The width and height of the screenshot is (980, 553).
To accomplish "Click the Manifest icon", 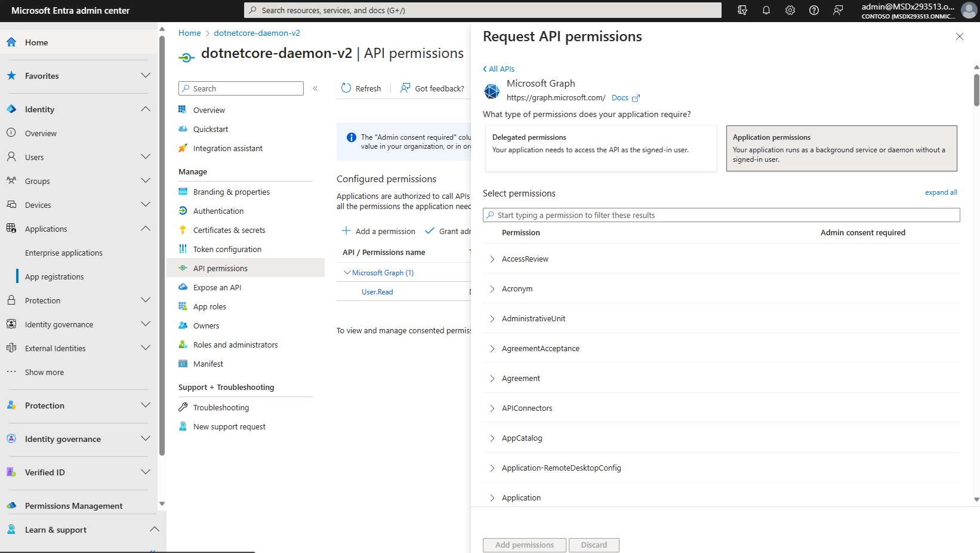I will [183, 364].
